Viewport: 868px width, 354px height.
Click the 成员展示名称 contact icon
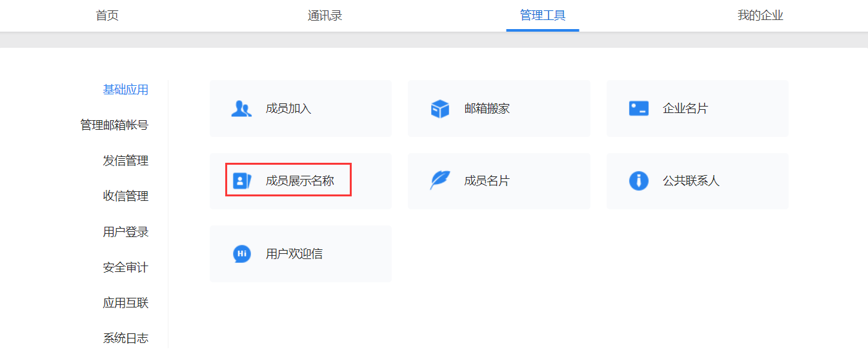(241, 181)
